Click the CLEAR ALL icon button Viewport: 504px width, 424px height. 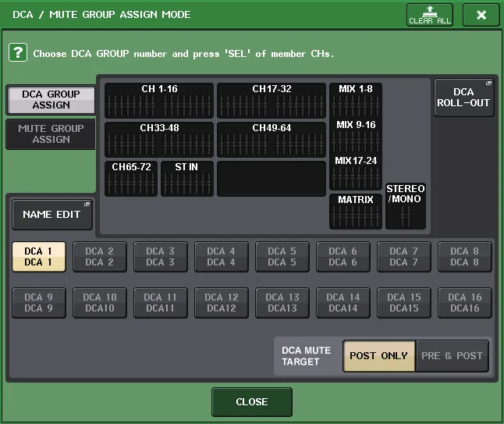429,15
